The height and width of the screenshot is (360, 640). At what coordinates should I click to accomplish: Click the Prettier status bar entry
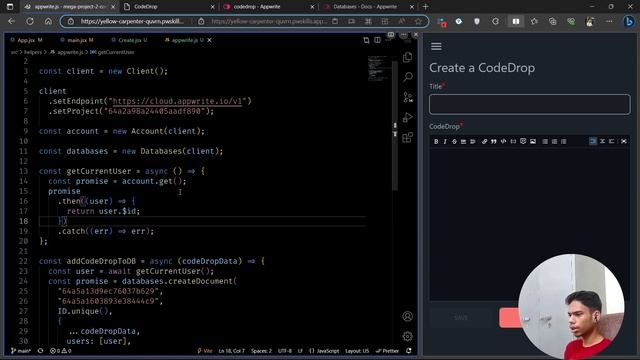(x=387, y=351)
